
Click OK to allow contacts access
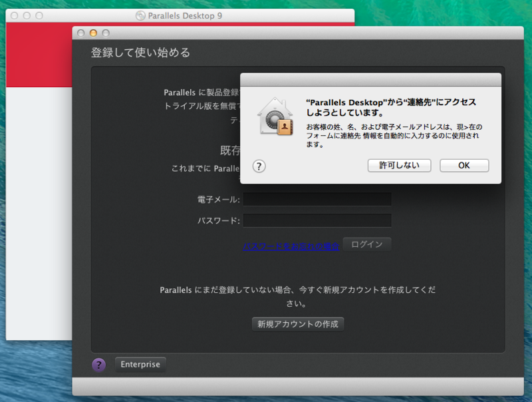coord(464,165)
